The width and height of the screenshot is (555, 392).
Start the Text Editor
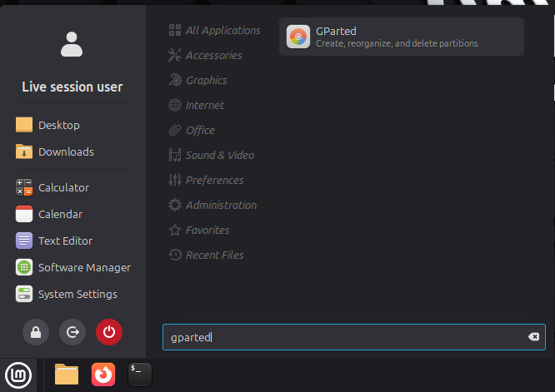pyautogui.click(x=54, y=241)
